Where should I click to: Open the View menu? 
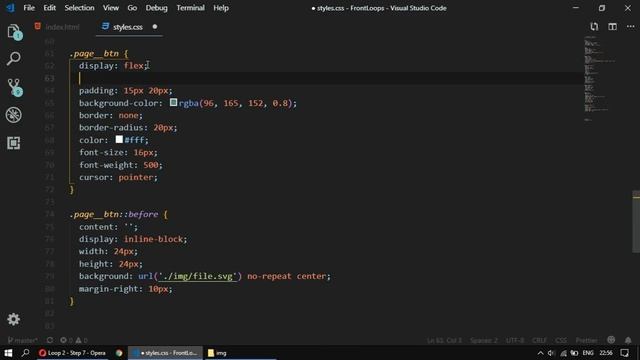coord(111,8)
